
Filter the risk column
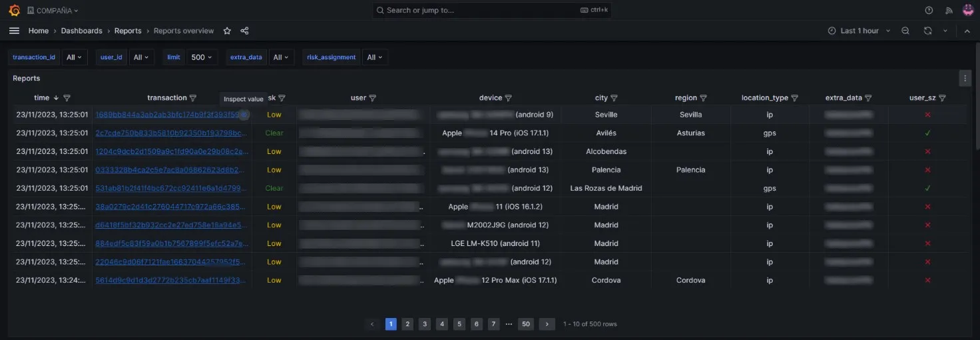[x=282, y=98]
